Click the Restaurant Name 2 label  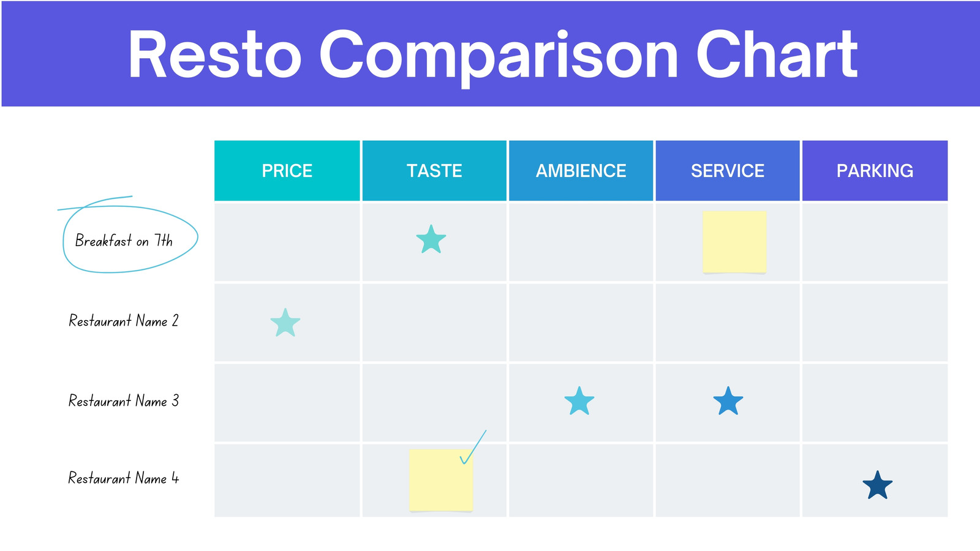pos(124,321)
